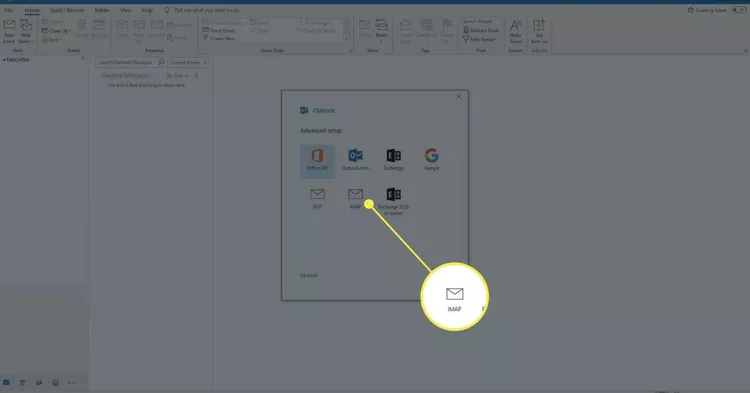The height and width of the screenshot is (393, 750).
Task: Switch to the Send / Receive tab
Action: click(67, 10)
